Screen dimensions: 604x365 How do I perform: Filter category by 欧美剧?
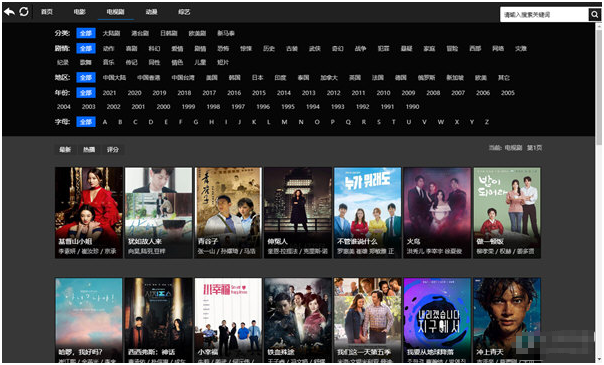pos(197,33)
